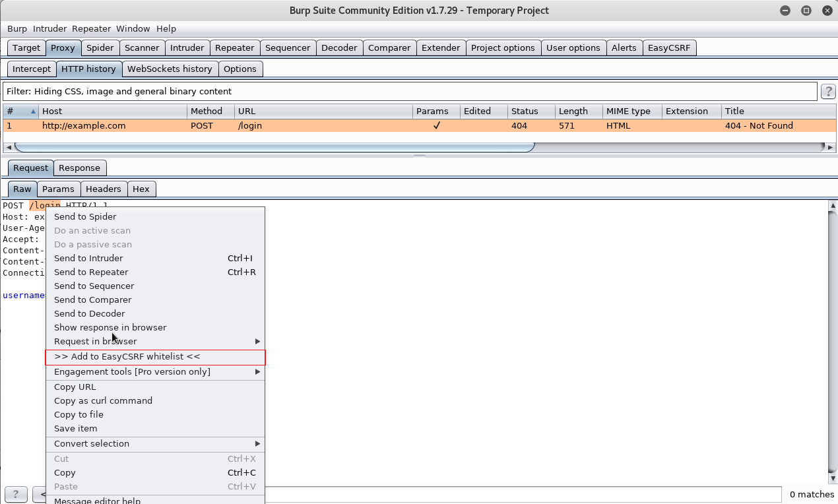This screenshot has width=838, height=504.
Task: Choose Save item
Action: (155, 428)
